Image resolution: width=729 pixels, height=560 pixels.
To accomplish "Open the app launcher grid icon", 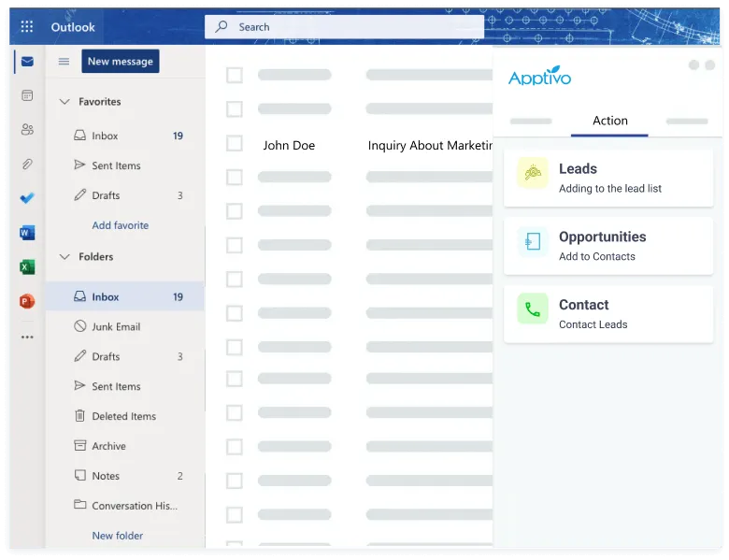I will click(27, 26).
